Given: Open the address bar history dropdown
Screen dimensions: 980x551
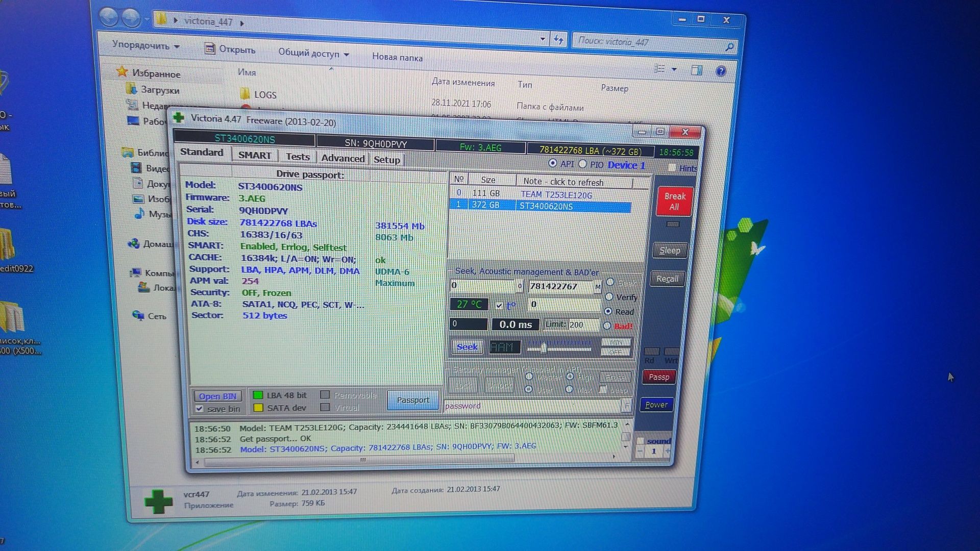Looking at the screenshot, I should pos(542,39).
